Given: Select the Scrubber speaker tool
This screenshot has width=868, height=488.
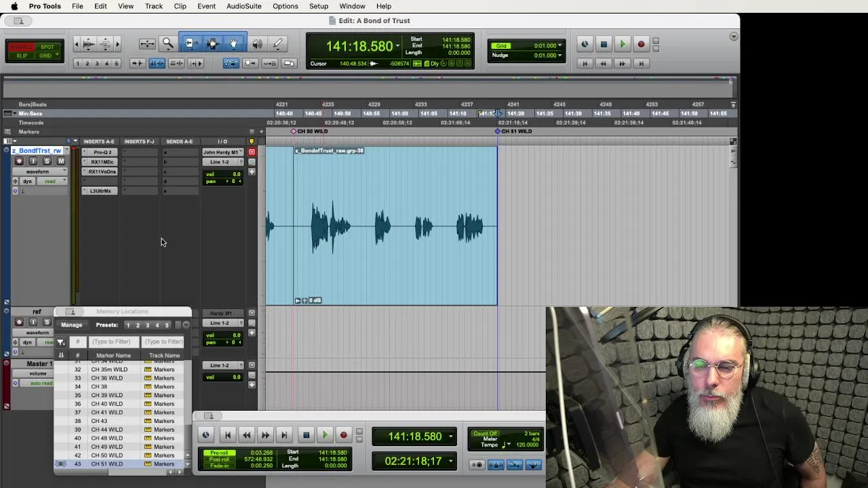Looking at the screenshot, I should coord(258,44).
